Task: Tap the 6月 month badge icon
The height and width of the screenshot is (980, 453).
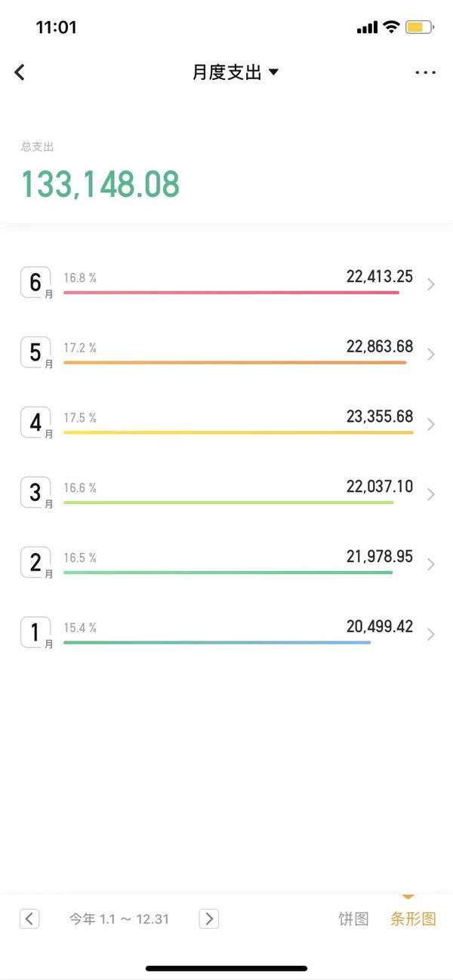Action: [36, 283]
